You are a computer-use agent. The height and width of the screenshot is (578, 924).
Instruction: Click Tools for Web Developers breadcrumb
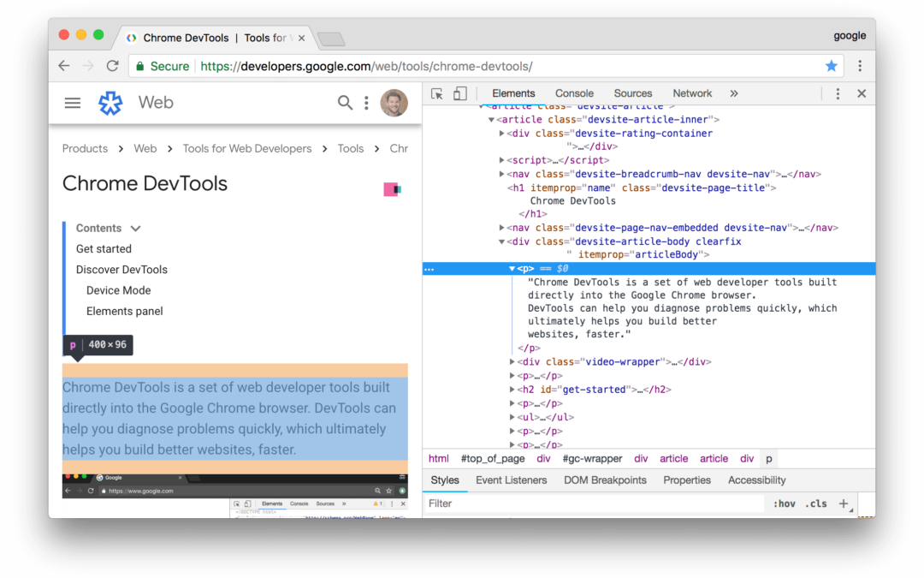pyautogui.click(x=247, y=149)
